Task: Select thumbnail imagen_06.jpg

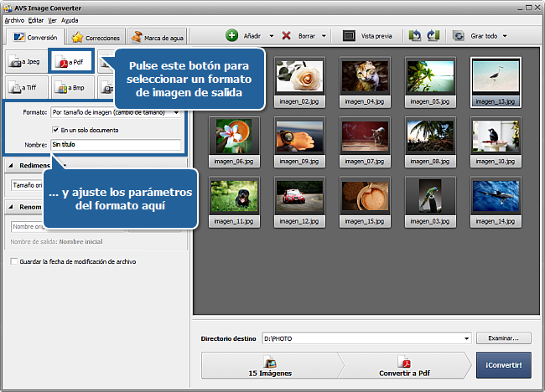Action: (x=234, y=142)
